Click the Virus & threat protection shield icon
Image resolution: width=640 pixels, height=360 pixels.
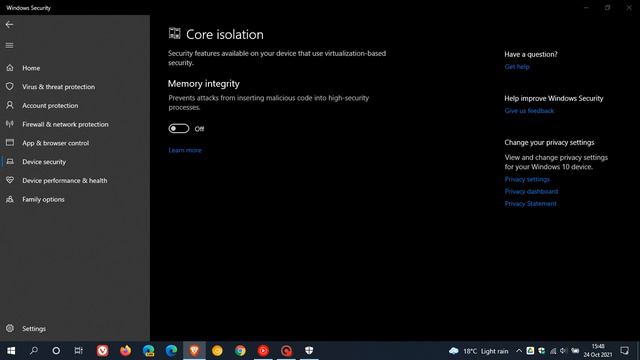click(x=10, y=87)
